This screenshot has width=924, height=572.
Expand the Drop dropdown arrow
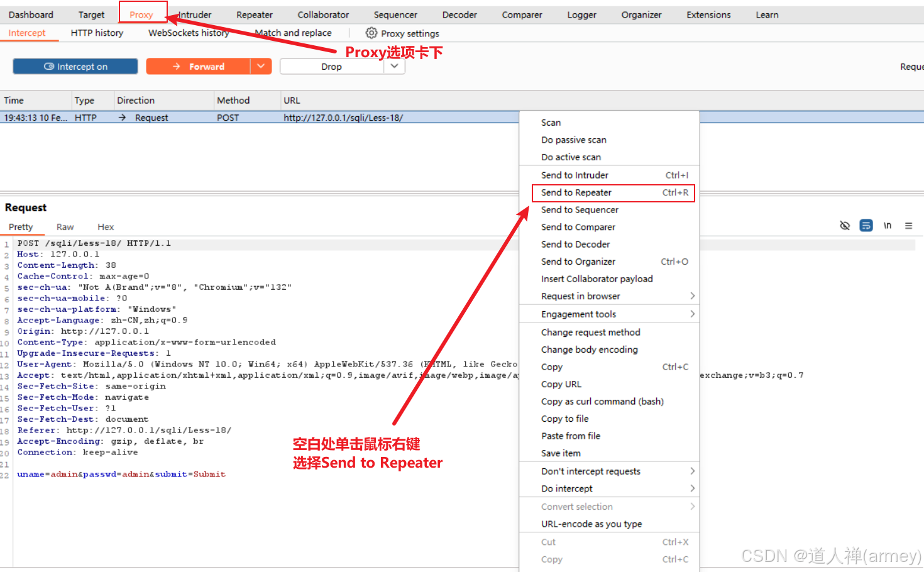pyautogui.click(x=394, y=67)
